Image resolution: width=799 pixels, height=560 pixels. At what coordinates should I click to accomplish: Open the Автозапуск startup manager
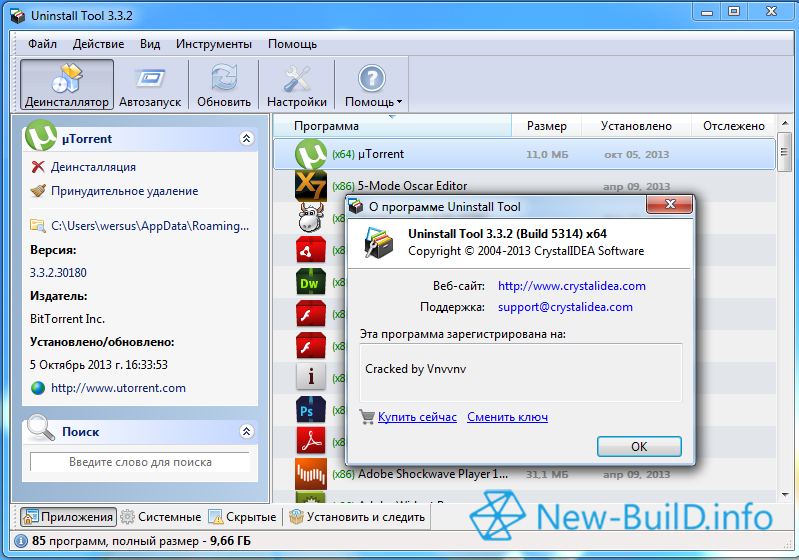click(150, 85)
